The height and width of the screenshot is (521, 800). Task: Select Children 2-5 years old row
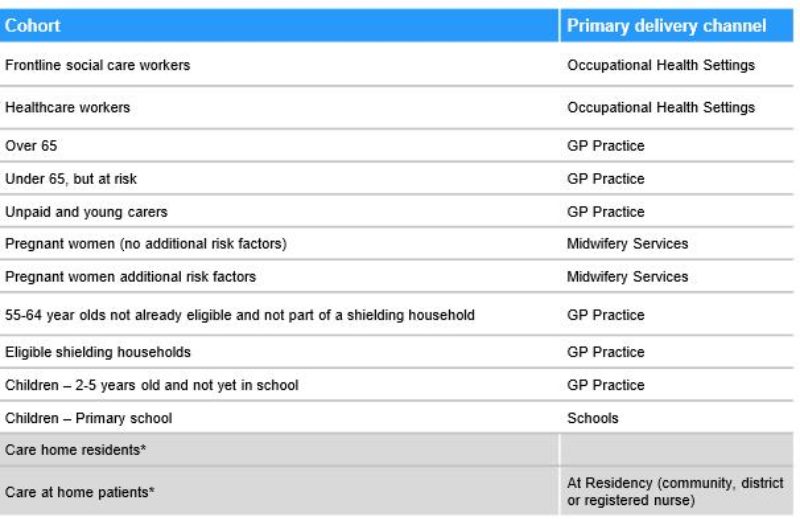point(397,384)
